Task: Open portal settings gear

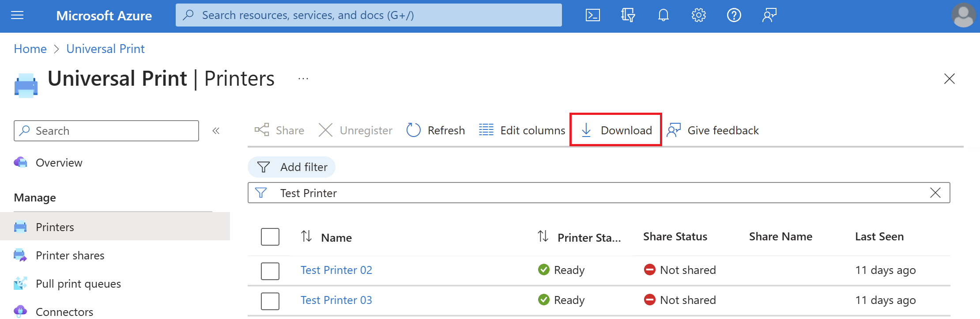Action: click(698, 15)
